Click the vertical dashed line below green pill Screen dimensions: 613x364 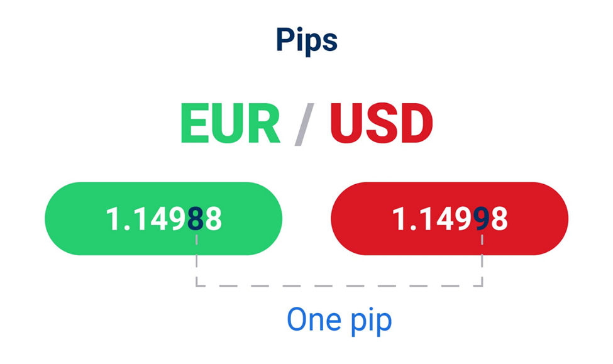tap(197, 270)
